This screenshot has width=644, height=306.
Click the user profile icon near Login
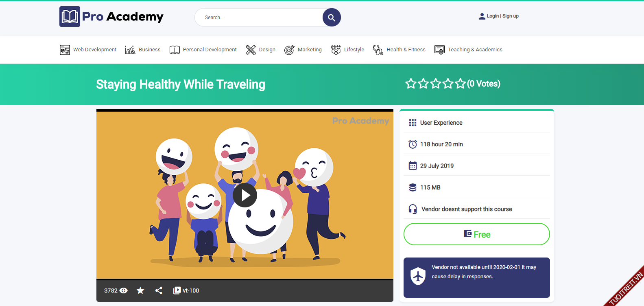click(482, 16)
